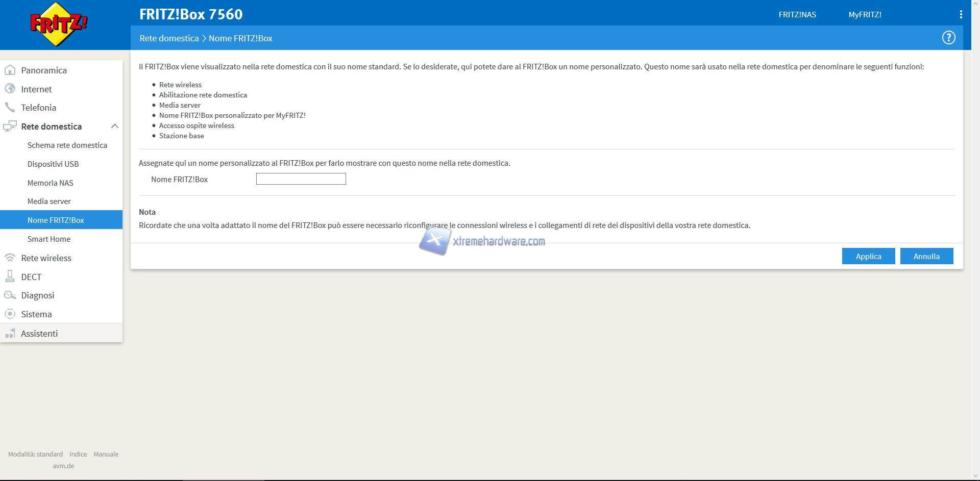Click the Diagnosi sidebar icon
This screenshot has height=481, width=980.
(x=10, y=295)
